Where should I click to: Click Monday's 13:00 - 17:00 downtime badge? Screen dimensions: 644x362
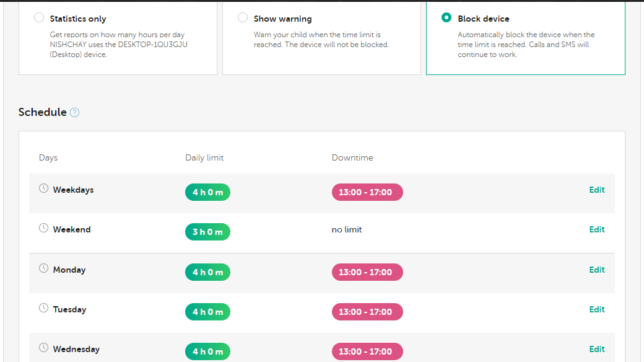point(367,271)
